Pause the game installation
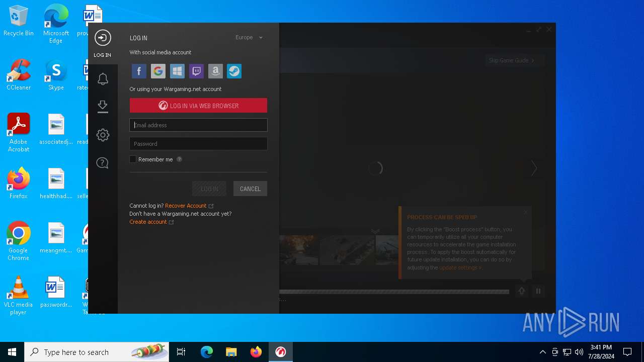Screen dimensions: 644x362 [x=538, y=291]
